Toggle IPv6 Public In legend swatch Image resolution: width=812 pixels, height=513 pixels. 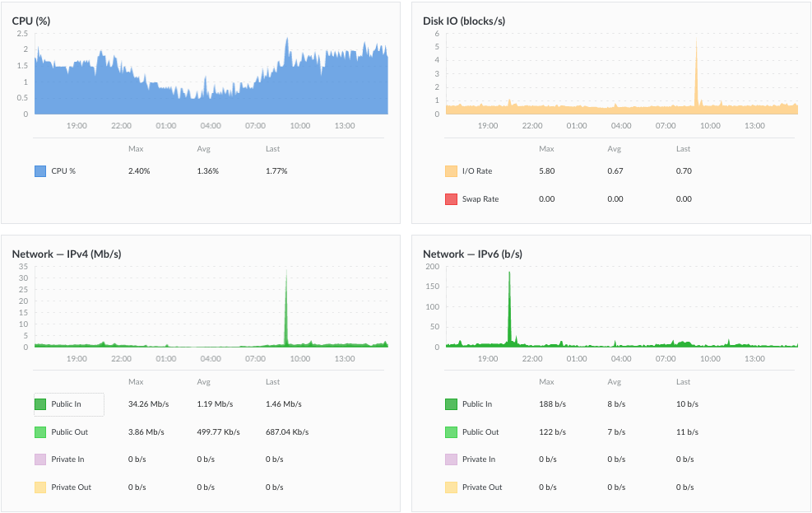click(x=451, y=404)
